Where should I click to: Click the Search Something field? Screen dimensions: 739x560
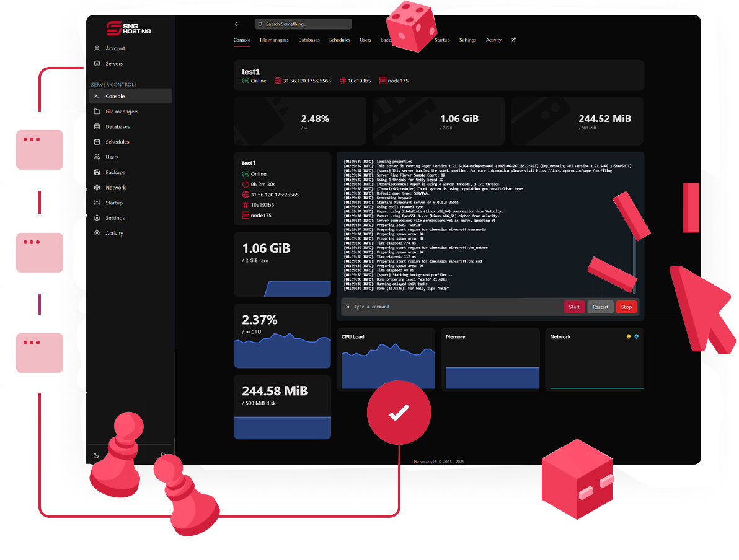(x=304, y=24)
